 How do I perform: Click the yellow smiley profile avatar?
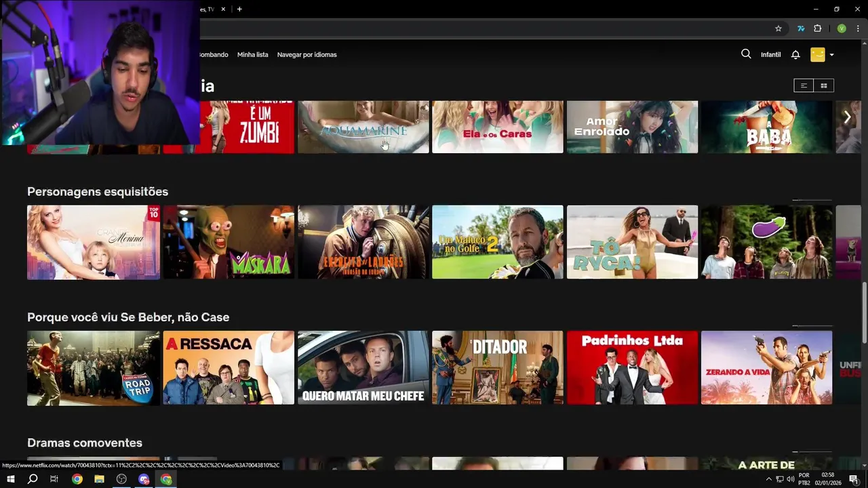click(x=818, y=55)
